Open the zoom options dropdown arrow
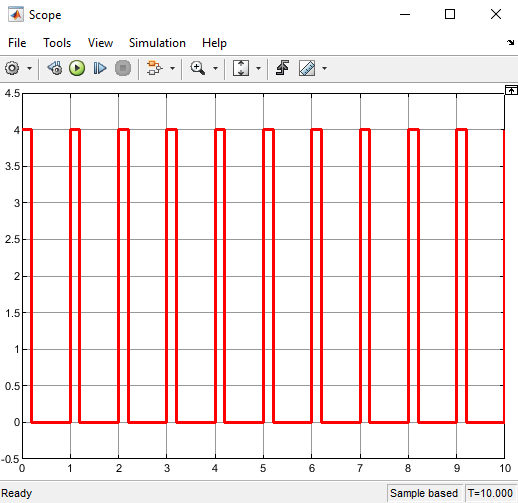The image size is (518, 503). coord(215,68)
